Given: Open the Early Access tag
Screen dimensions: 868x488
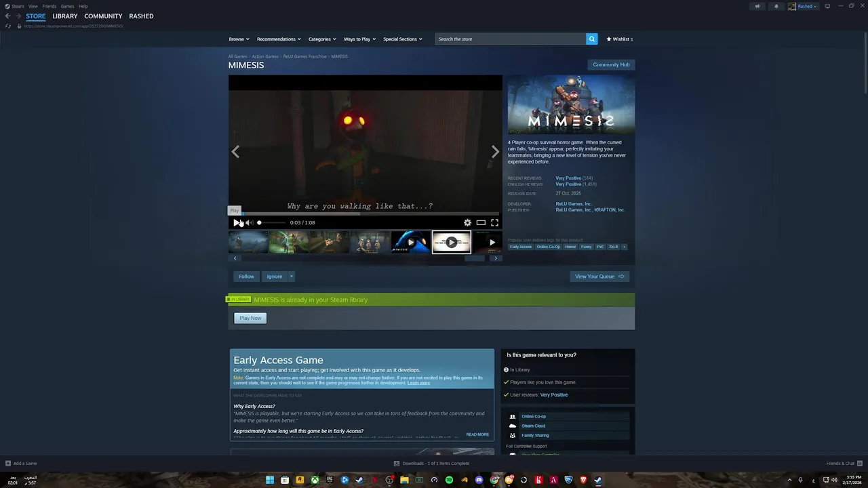Looking at the screenshot, I should point(521,247).
